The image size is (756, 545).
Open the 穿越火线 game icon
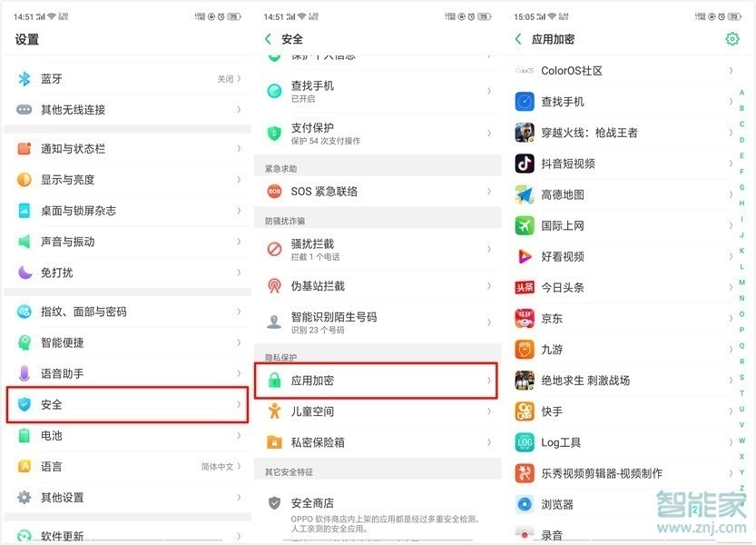point(524,133)
